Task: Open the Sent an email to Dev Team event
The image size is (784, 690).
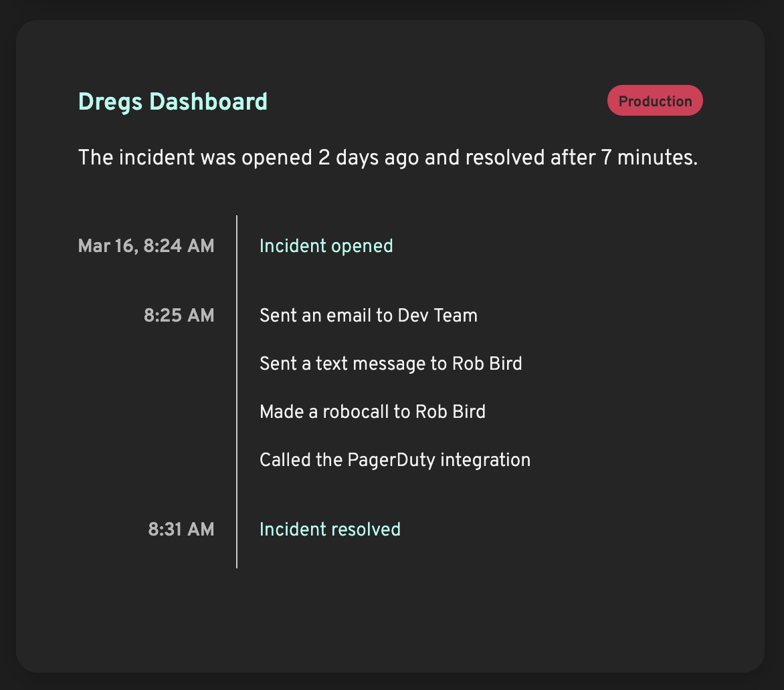Action: pyautogui.click(x=368, y=315)
